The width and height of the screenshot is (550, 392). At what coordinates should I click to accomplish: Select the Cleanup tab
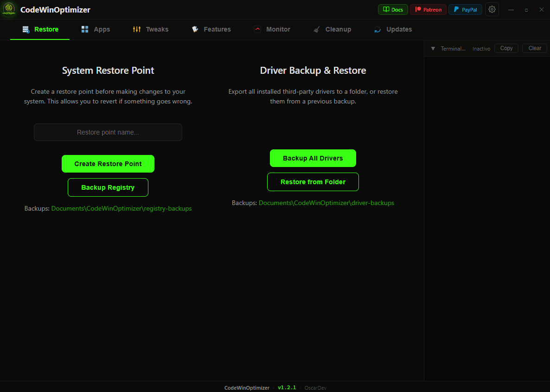pyautogui.click(x=332, y=30)
